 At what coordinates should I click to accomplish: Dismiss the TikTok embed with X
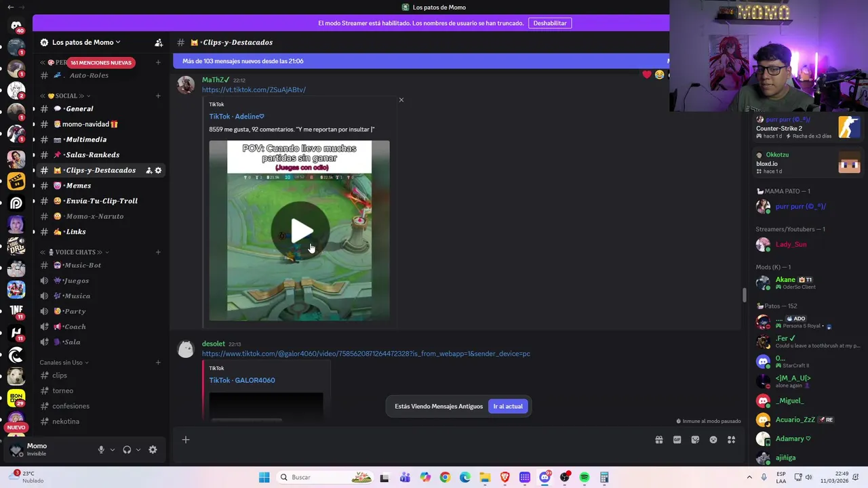coord(401,100)
